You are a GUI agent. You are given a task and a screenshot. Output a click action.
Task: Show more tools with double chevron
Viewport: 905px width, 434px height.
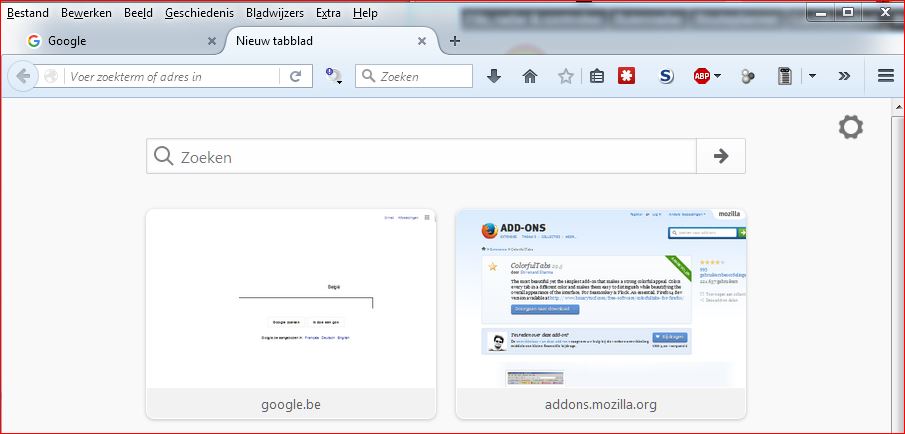coord(844,76)
